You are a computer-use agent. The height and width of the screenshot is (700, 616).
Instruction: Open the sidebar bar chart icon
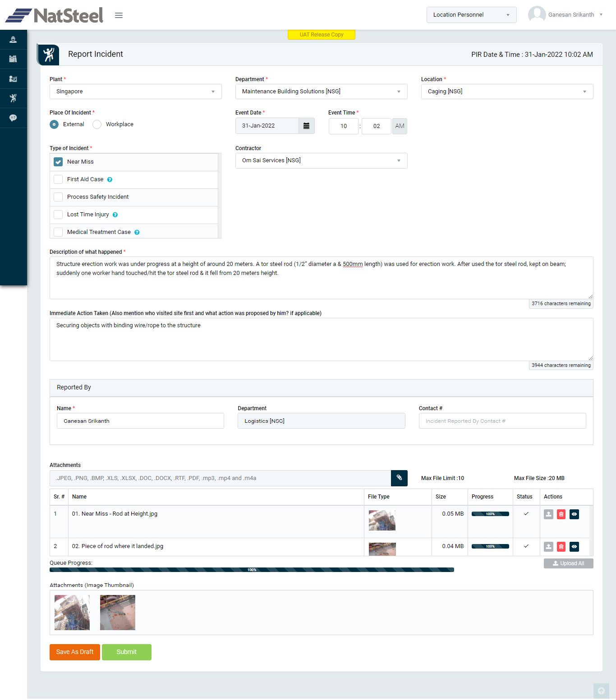tap(13, 59)
